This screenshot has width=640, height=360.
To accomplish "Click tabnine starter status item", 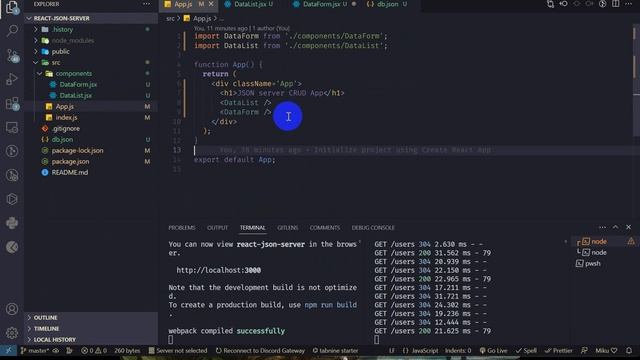I will tap(335, 350).
